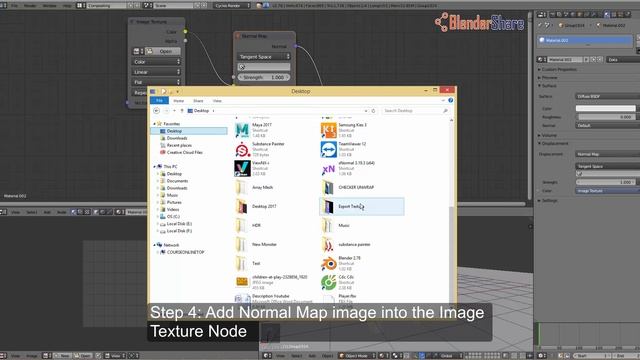The image size is (640, 360).
Task: Refresh the Explorer address bar
Action: point(373,111)
